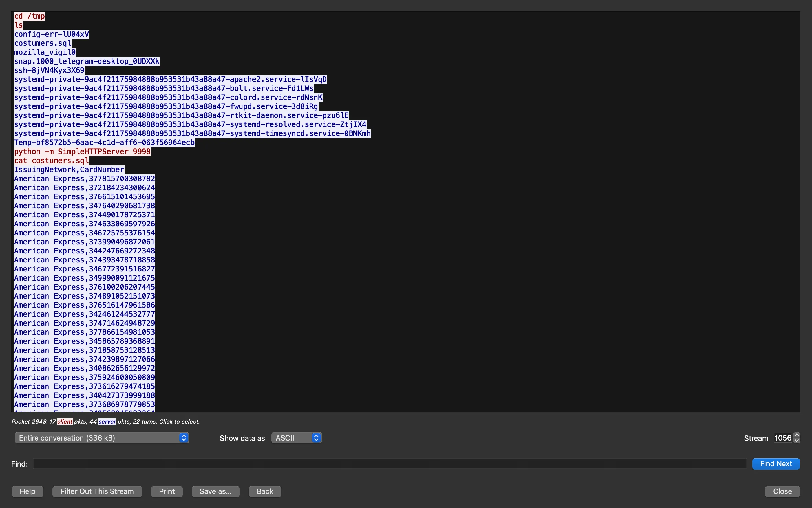This screenshot has width=812, height=508.
Task: Click the 'mozilla_vigil0' line
Action: tap(45, 52)
